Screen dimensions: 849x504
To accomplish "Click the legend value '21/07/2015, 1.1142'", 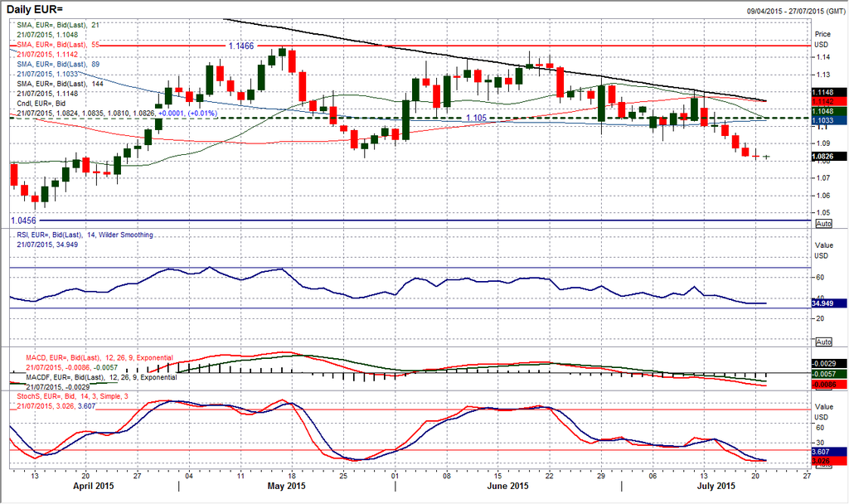I will coord(47,54).
